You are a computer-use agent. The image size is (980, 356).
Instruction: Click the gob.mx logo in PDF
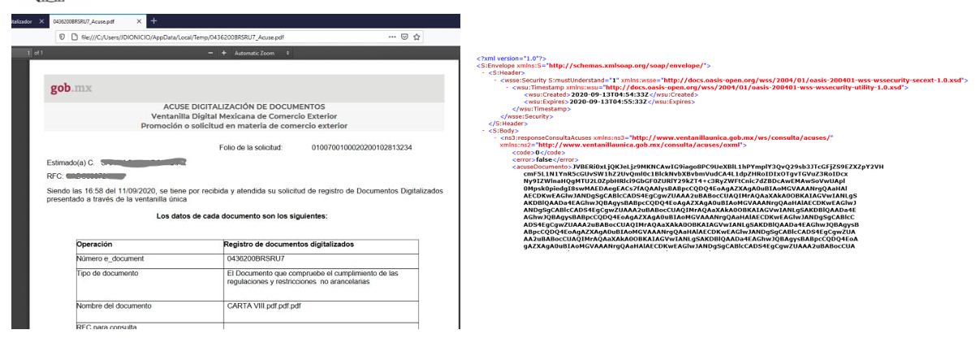tap(71, 88)
